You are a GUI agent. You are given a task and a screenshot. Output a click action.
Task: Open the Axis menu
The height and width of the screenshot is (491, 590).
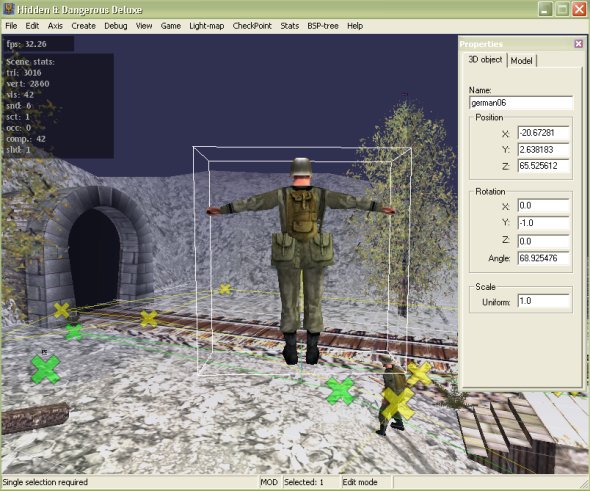click(x=55, y=26)
